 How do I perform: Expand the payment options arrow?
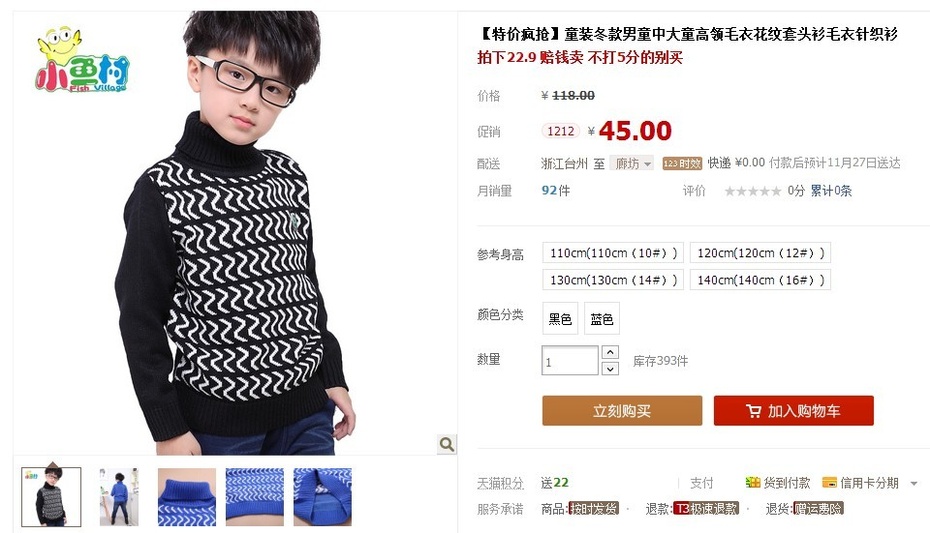(914, 483)
